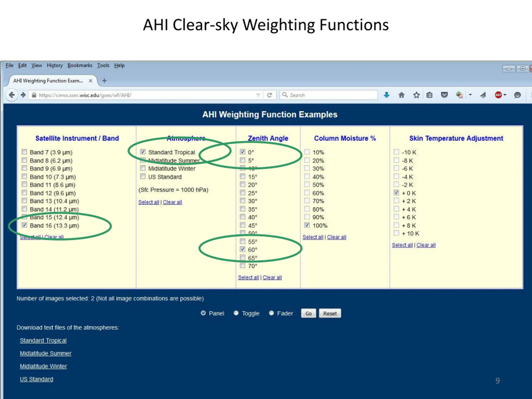Viewport: 532px width, 399px height.
Task: Open the Edit menu
Action: [x=22, y=65]
